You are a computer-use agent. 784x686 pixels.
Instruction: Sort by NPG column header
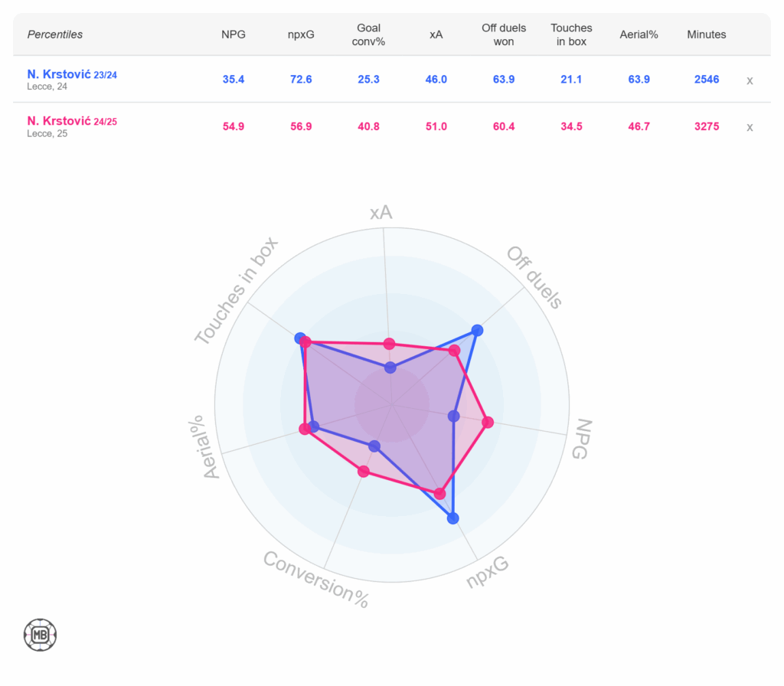click(x=233, y=34)
